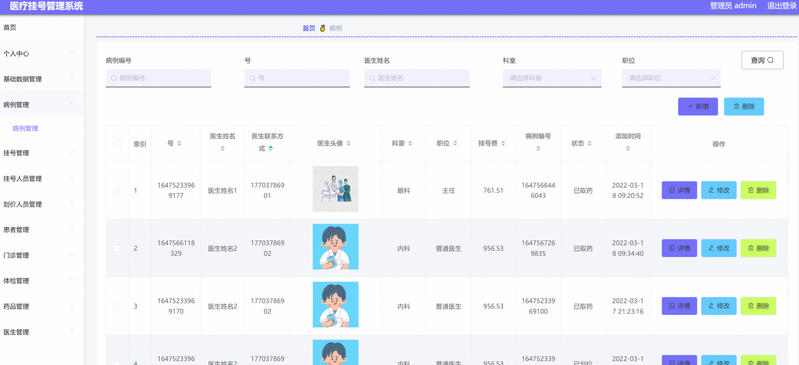This screenshot has height=365, width=799.
Task: Click 首页 in the breadcrumb
Action: click(309, 29)
